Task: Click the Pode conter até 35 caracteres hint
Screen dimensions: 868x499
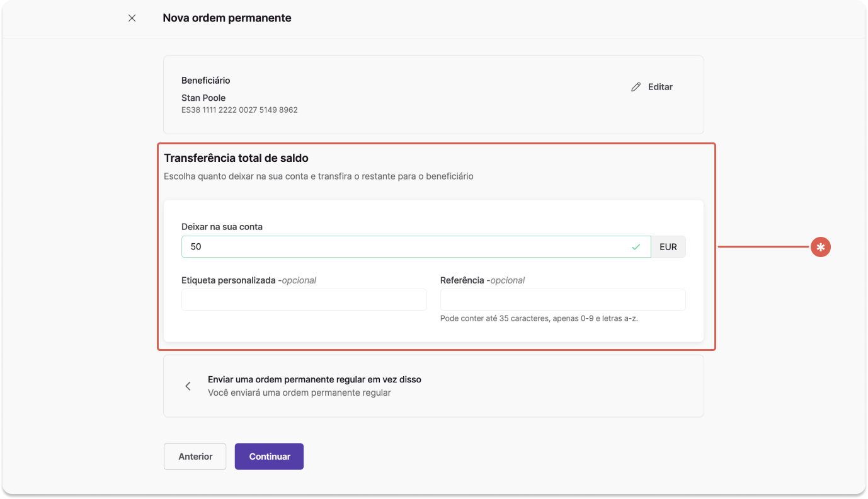Action: point(539,319)
